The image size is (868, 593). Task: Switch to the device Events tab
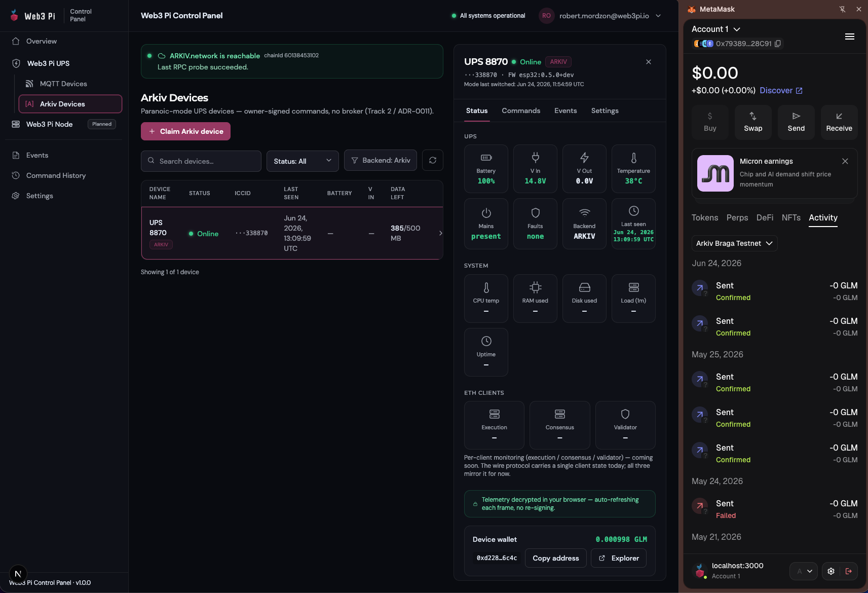coord(565,110)
